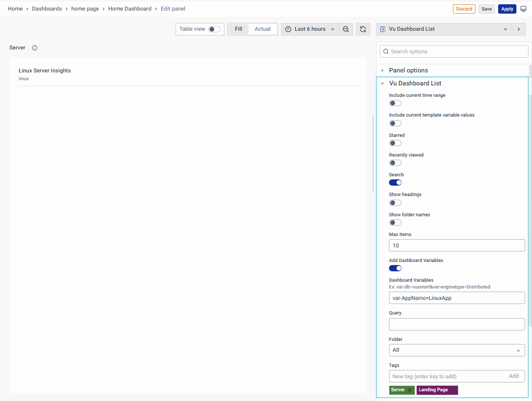This screenshot has width=532, height=401.
Task: Enable the Starred toggle
Action: pos(395,143)
